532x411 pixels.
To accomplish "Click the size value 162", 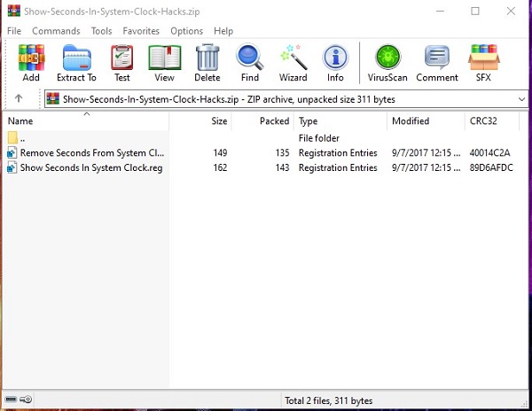I will coord(220,167).
